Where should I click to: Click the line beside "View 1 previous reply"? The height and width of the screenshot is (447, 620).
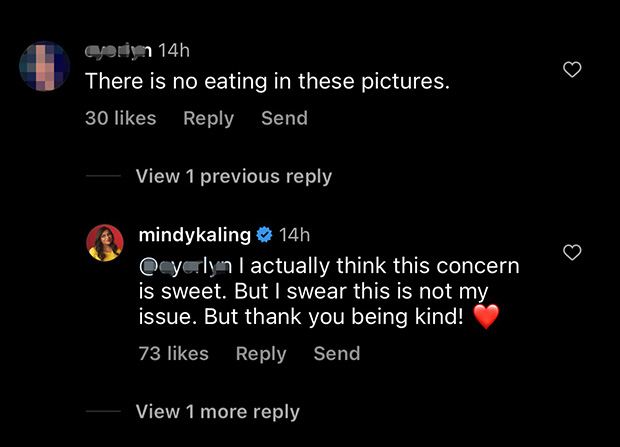[x=102, y=176]
